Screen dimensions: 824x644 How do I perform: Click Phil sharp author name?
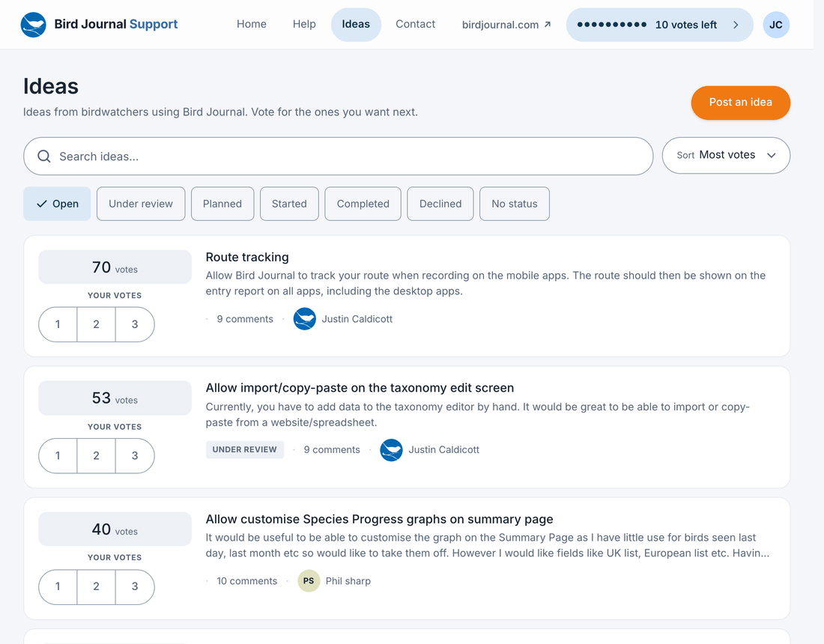(348, 581)
